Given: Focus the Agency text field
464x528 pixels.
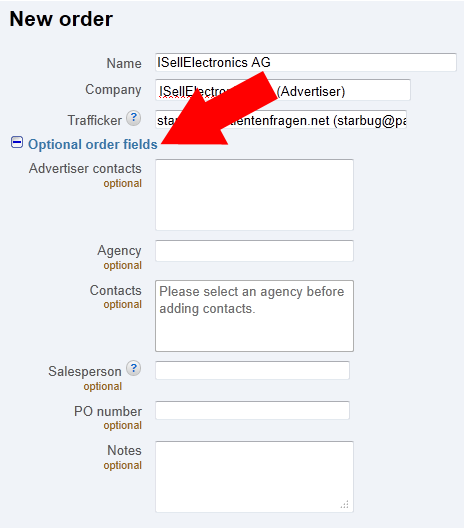Looking at the screenshot, I should [x=254, y=251].
